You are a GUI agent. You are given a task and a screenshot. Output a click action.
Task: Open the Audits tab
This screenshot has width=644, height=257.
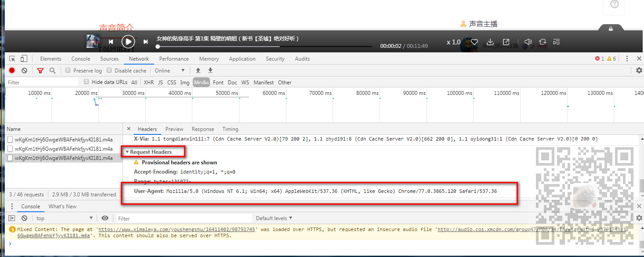(302, 58)
